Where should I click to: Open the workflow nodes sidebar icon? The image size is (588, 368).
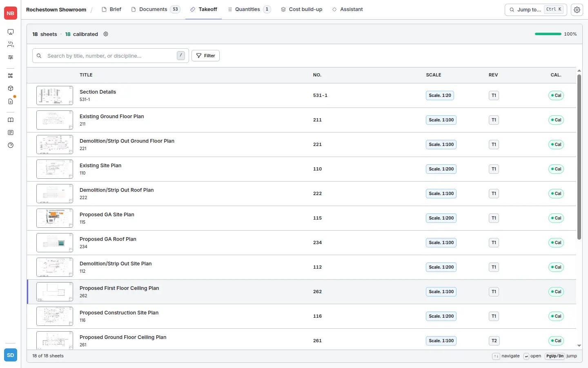tap(11, 76)
